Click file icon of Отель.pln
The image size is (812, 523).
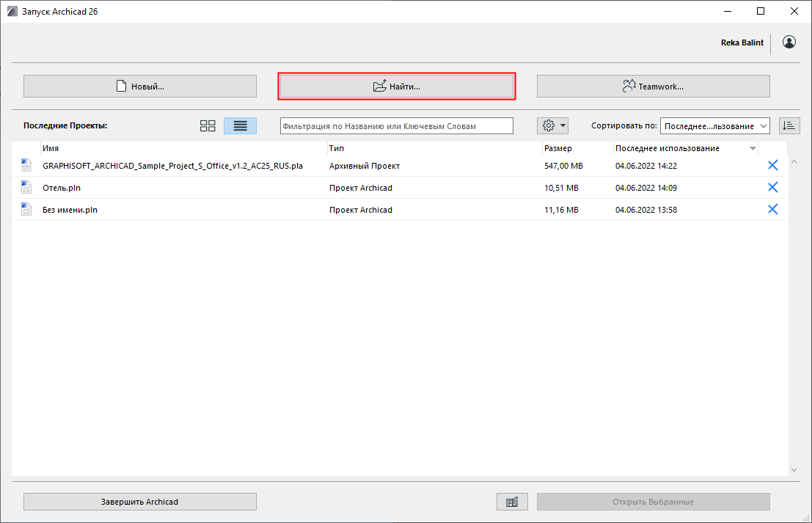point(26,187)
